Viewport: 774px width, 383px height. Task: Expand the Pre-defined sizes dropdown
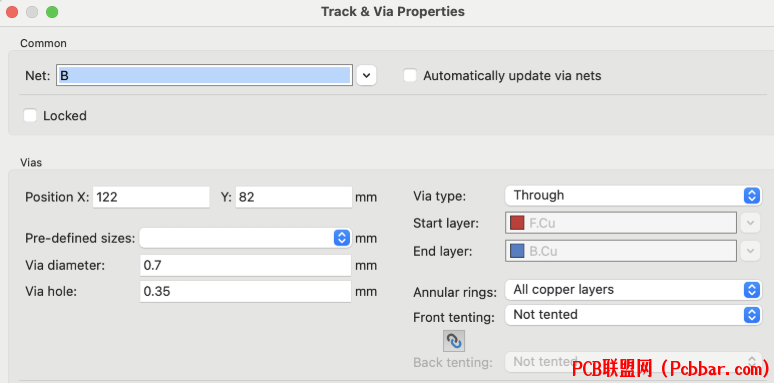pos(245,238)
